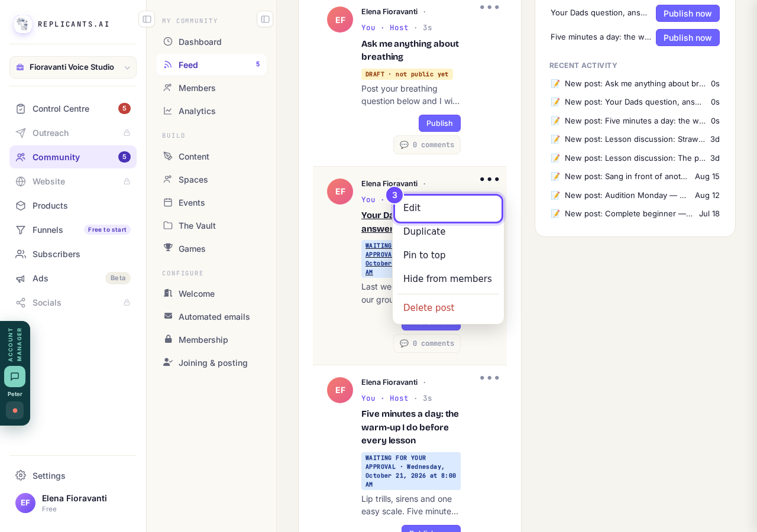
Task: Open Elena Fioravanti account profile
Action: click(x=73, y=503)
